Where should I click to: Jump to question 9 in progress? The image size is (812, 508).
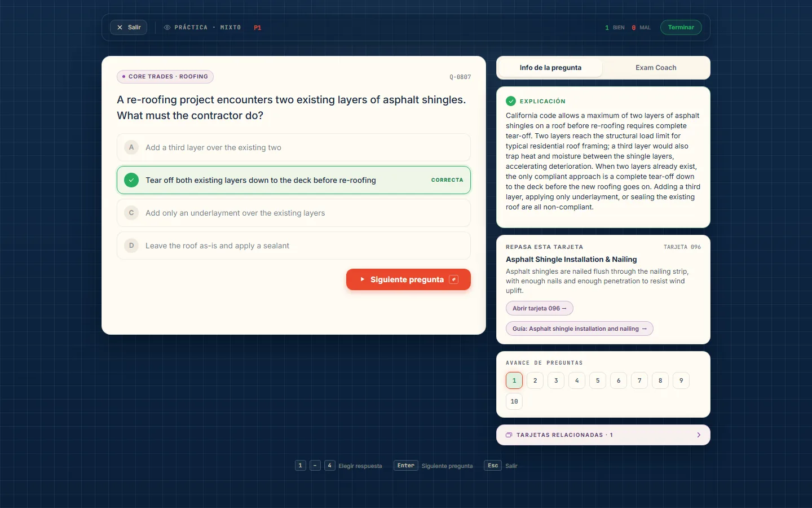point(681,380)
